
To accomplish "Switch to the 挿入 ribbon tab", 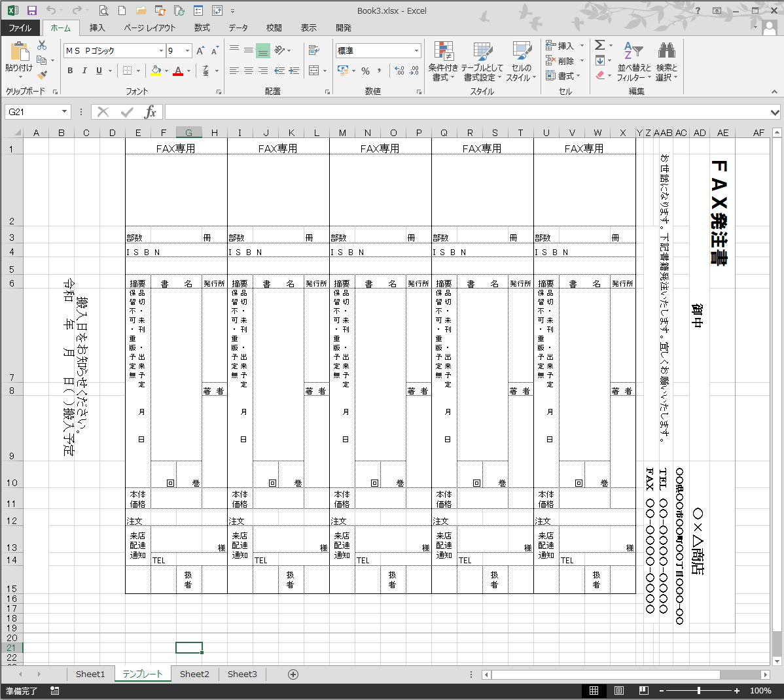I will coord(97,28).
